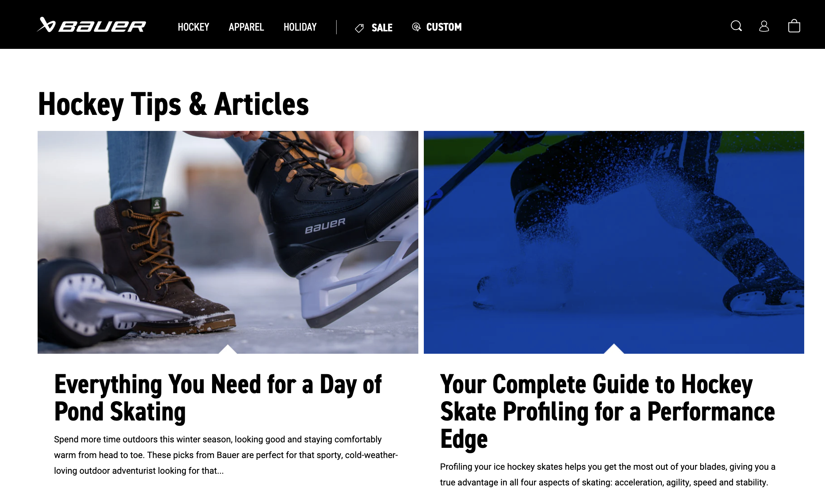Open the HOCKEY menu
Viewport: 825px width, 504px height.
[x=193, y=27]
